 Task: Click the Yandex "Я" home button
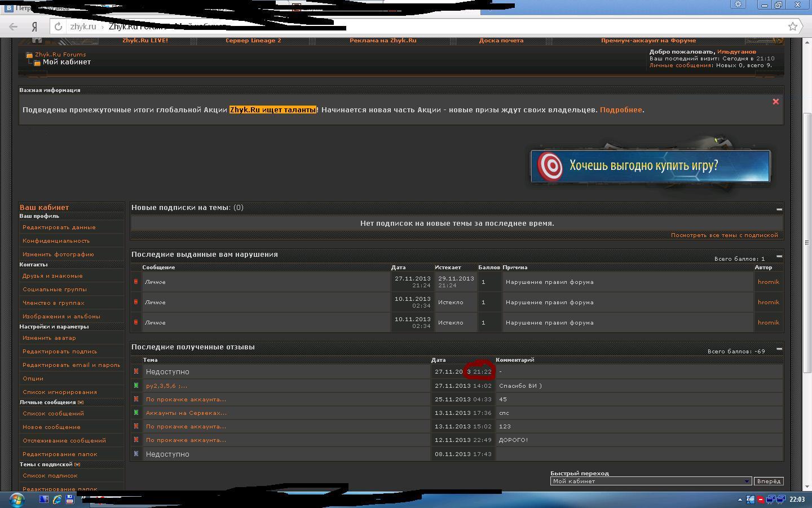(35, 27)
